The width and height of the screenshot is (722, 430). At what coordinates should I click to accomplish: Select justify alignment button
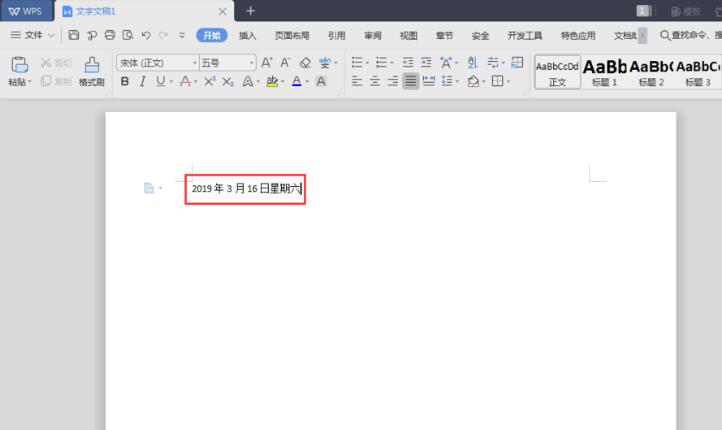click(411, 81)
